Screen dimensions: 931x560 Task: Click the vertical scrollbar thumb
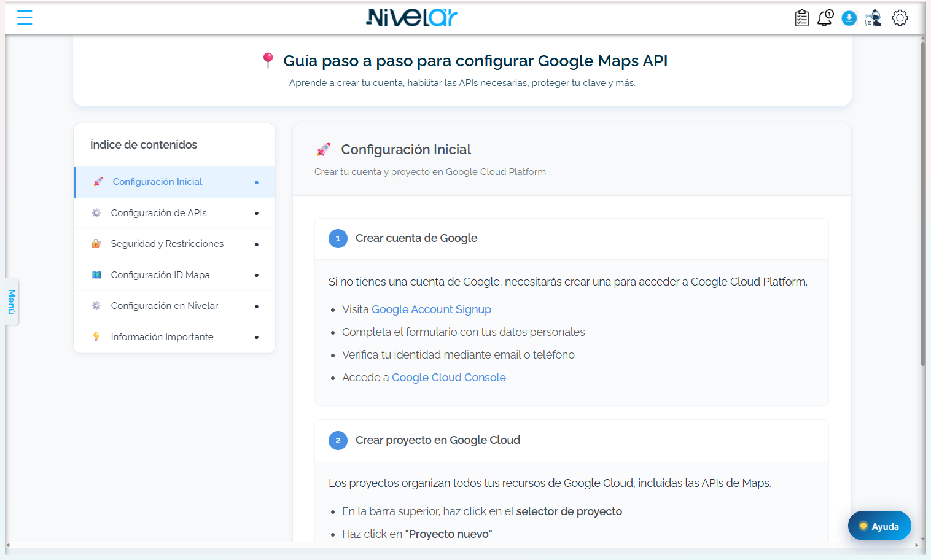point(922,203)
